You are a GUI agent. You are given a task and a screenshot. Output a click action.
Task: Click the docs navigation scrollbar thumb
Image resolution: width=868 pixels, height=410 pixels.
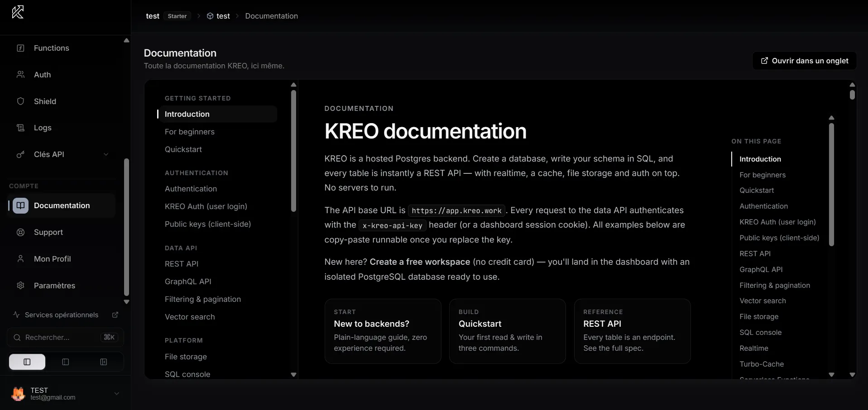293,151
